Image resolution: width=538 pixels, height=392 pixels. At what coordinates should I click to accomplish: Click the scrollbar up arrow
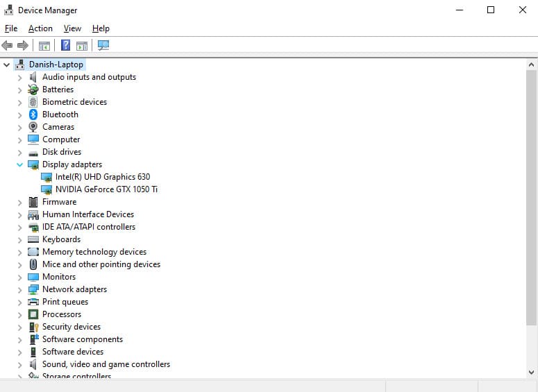[x=531, y=65]
